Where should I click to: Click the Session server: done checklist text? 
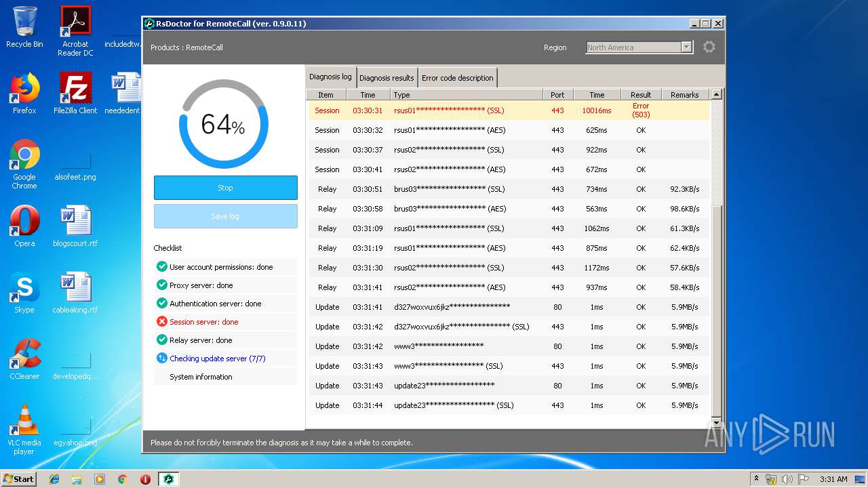tap(204, 322)
